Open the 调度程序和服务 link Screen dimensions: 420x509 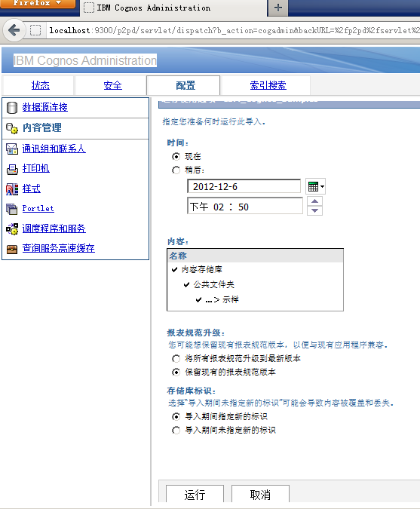[54, 228]
